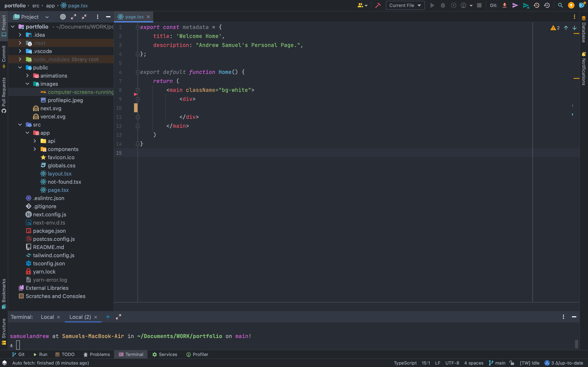Click the Select Opened File target icon
588x367 pixels.
(x=63, y=17)
